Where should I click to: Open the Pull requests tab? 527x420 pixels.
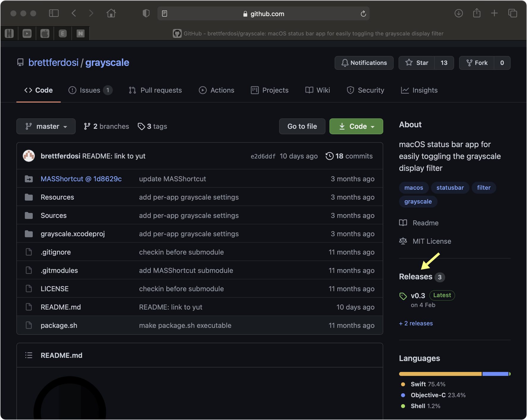point(155,90)
